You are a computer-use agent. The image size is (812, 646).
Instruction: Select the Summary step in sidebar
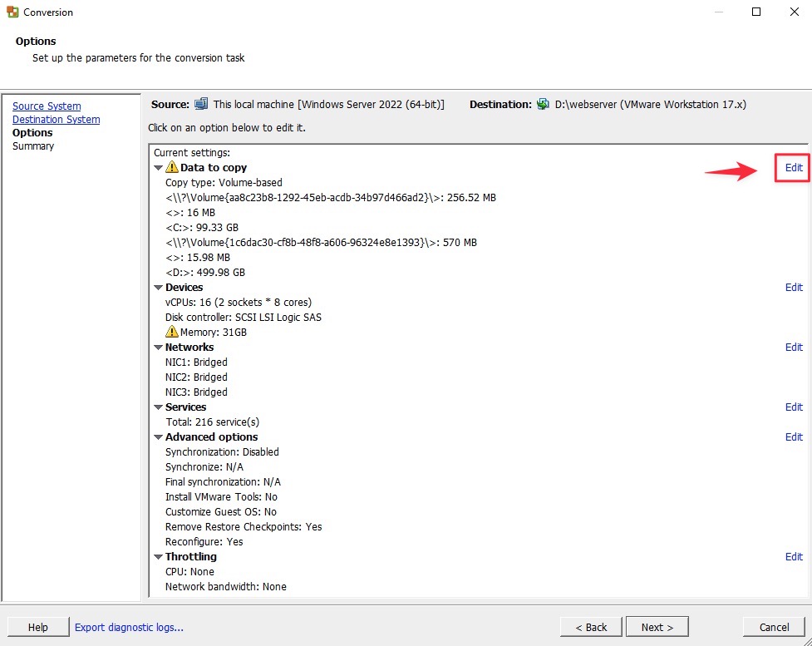33,146
